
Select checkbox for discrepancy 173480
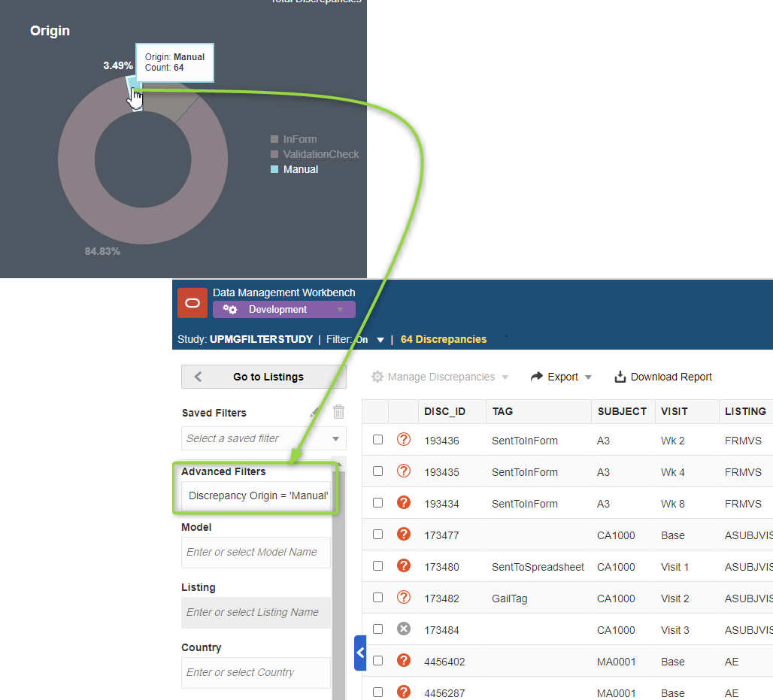(x=377, y=565)
